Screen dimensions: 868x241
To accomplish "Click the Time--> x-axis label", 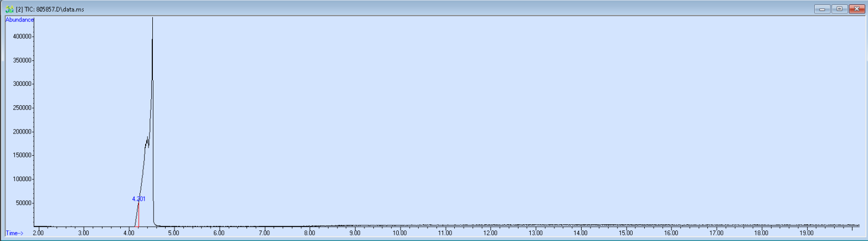I will click(x=14, y=233).
